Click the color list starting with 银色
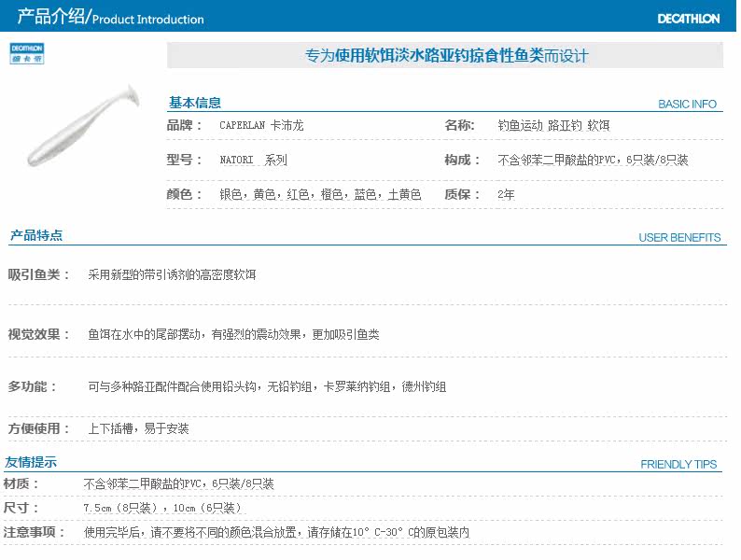Image resolution: width=741 pixels, height=560 pixels. pyautogui.click(x=320, y=194)
